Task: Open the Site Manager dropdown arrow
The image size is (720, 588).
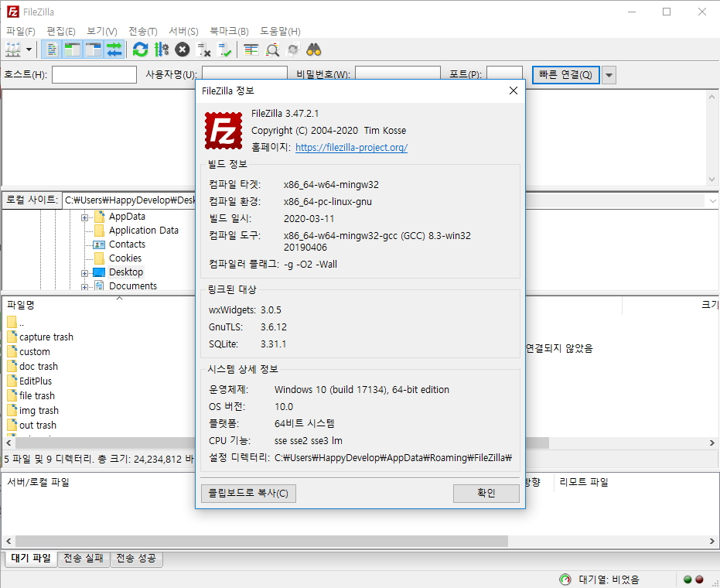Action: [x=29, y=50]
